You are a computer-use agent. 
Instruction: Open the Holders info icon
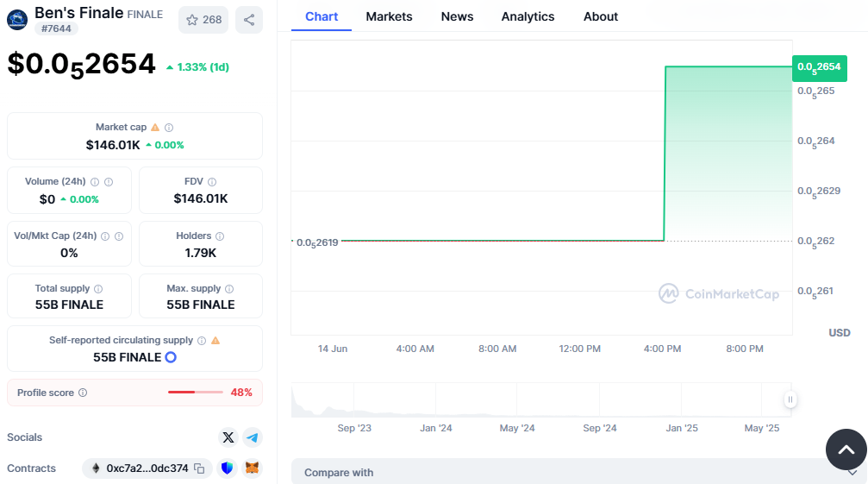(220, 236)
